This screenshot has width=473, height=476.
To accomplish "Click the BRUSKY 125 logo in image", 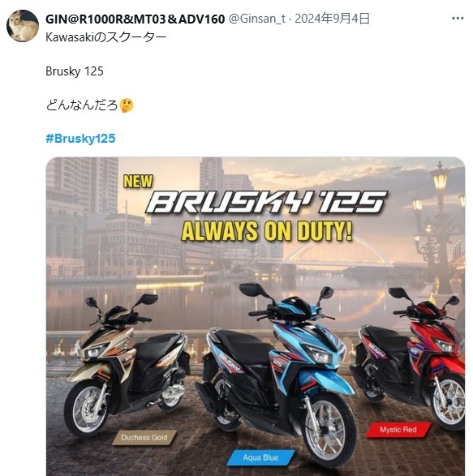I will pyautogui.click(x=266, y=202).
